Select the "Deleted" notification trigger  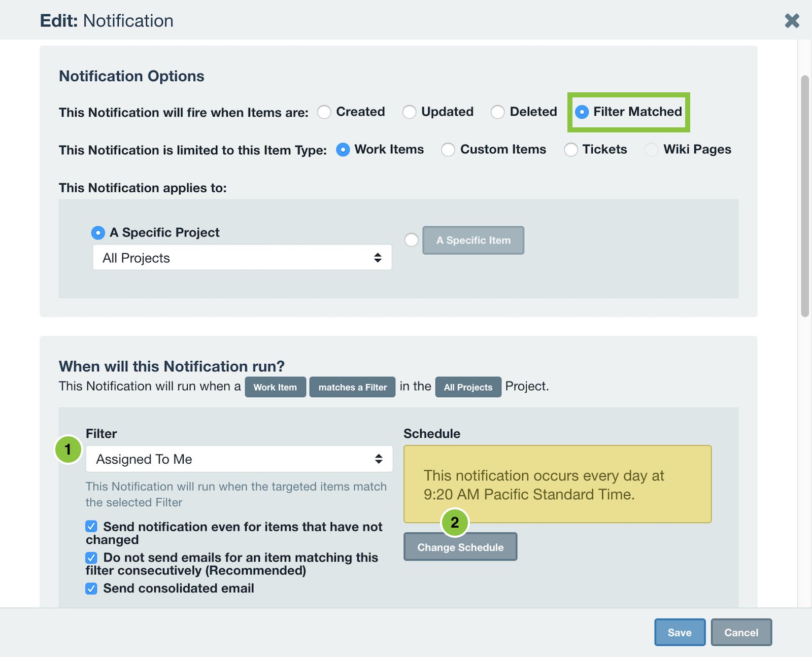[498, 112]
